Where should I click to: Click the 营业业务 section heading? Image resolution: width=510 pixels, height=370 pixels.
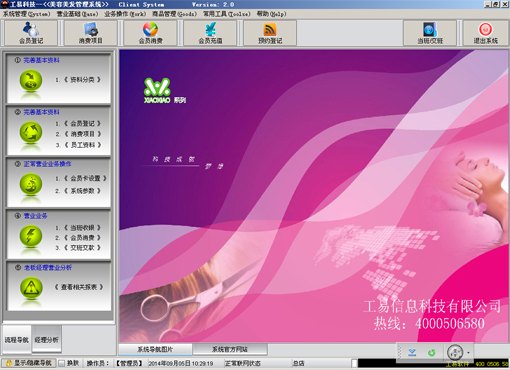click(35, 216)
